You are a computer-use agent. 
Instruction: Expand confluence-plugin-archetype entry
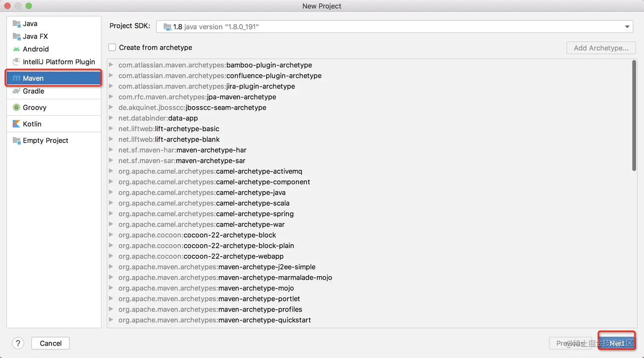tap(111, 75)
